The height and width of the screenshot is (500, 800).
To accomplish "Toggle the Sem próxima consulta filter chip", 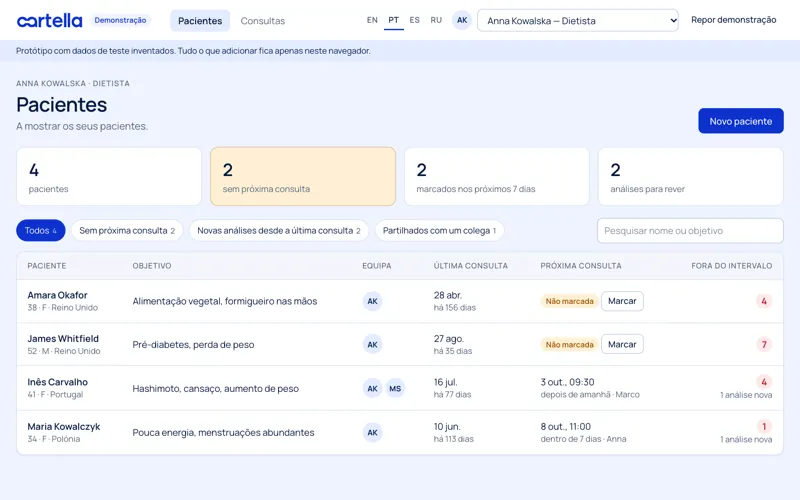I will [127, 231].
